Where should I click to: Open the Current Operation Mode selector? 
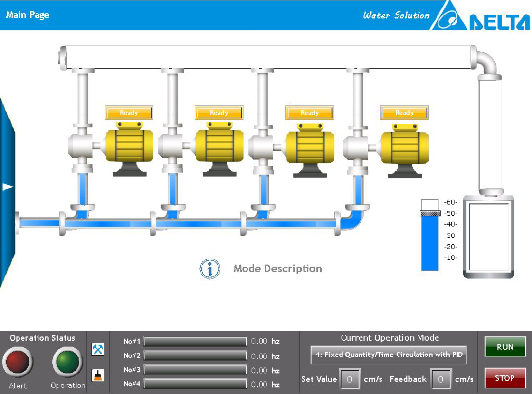389,355
